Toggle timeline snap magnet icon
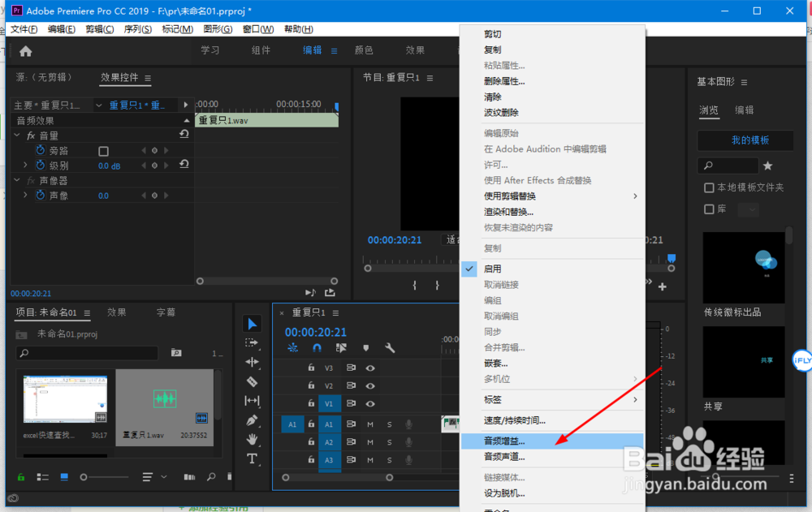The width and height of the screenshot is (812, 512). tap(317, 348)
